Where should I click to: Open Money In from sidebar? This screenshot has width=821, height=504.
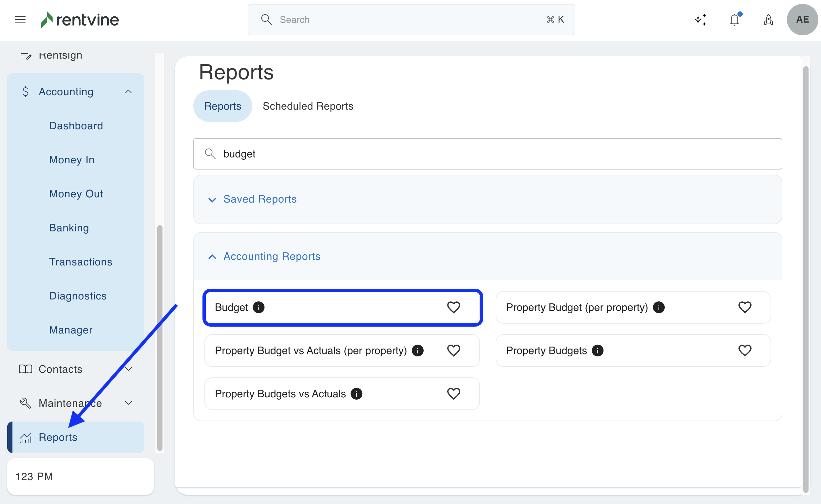[72, 160]
